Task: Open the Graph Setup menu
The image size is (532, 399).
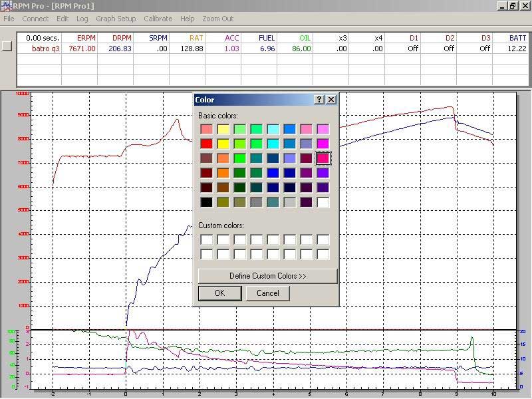Action: [x=116, y=19]
